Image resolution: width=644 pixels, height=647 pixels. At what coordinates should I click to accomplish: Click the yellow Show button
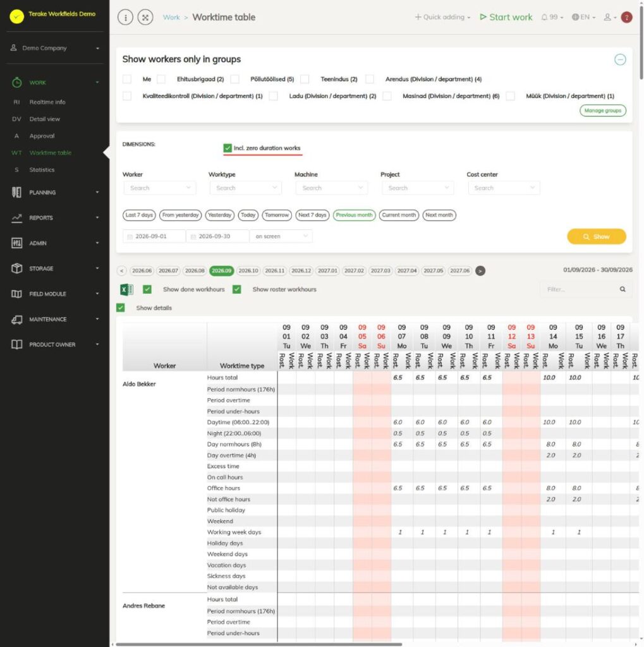coord(597,236)
